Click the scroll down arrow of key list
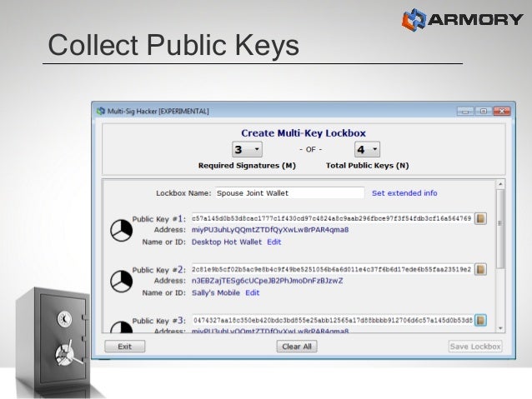 click(500, 328)
